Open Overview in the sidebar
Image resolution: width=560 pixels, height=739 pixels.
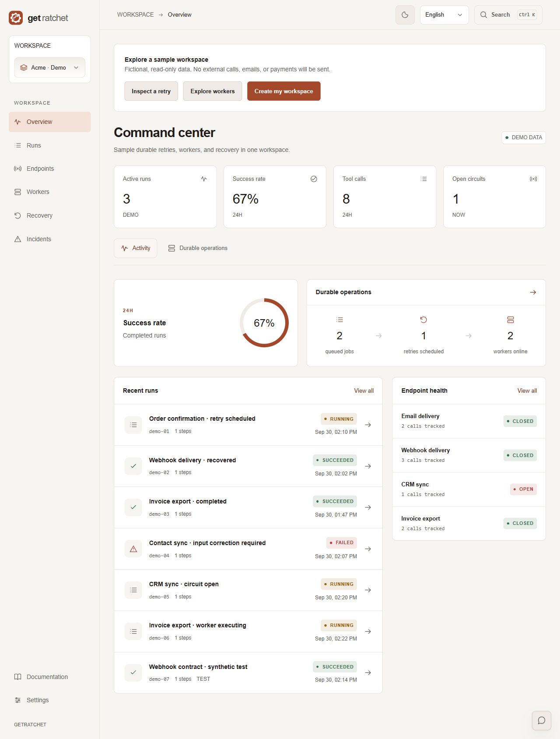50,122
